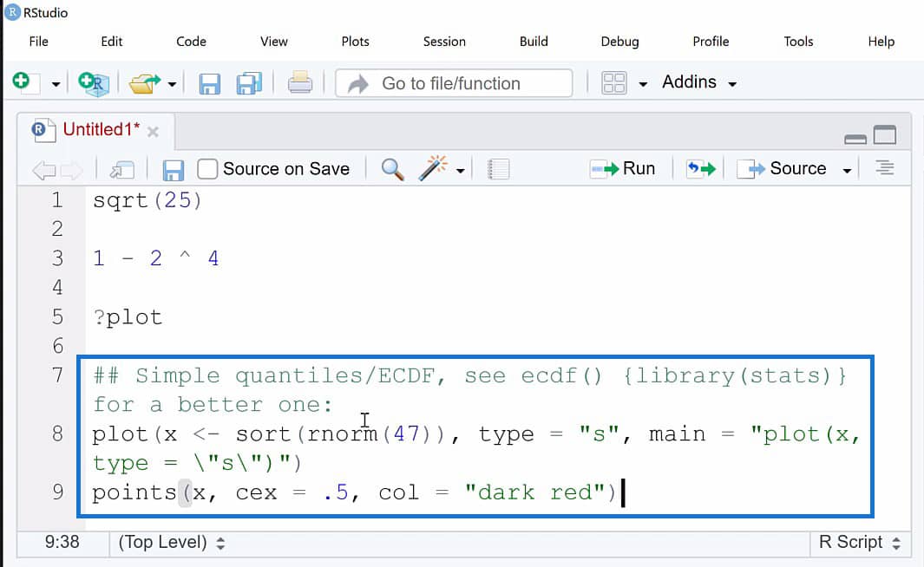Expand the Source options dropdown arrow
This screenshot has width=924, height=567.
tap(847, 171)
